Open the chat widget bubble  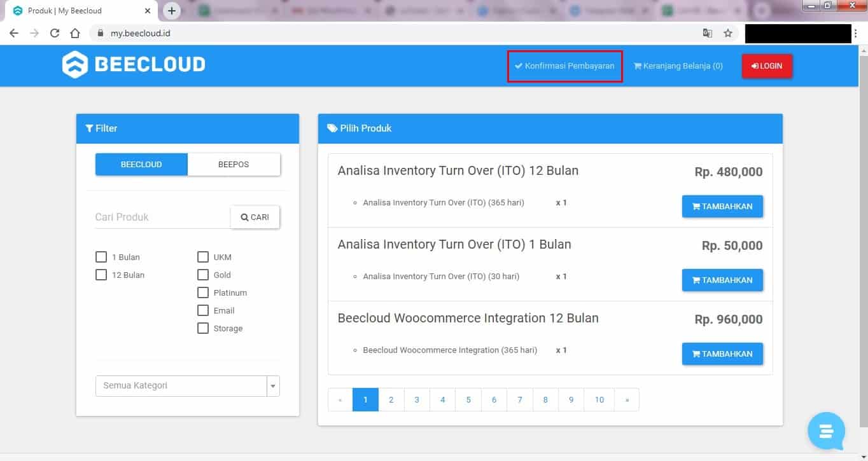coord(826,430)
